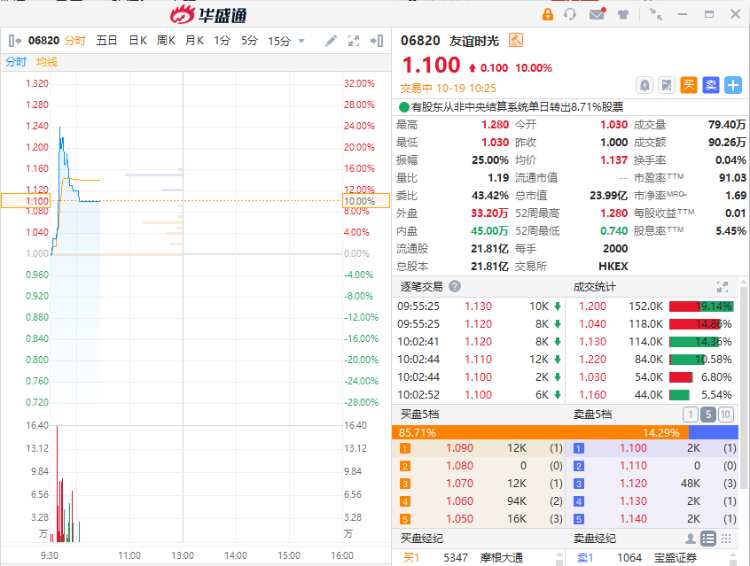Viewport: 750px width, 566px height.
Task: Open the mail messages icon
Action: pyautogui.click(x=597, y=14)
